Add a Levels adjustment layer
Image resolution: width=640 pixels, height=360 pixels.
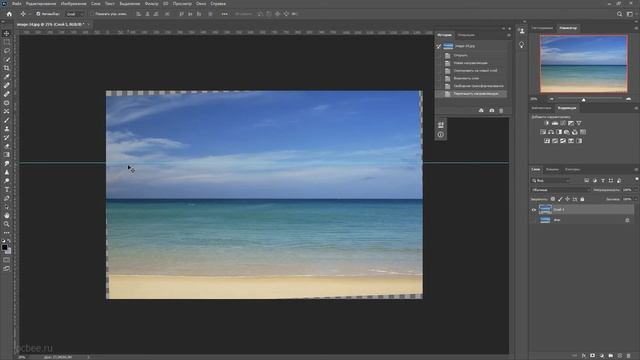pos(555,123)
